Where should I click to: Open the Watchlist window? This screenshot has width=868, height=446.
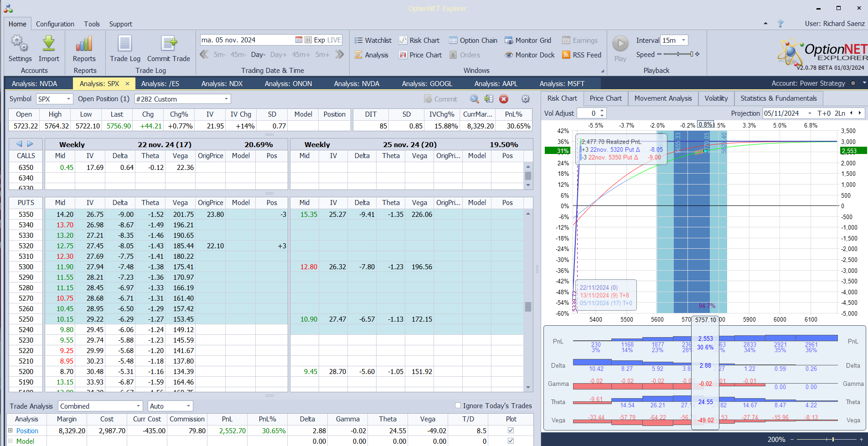tap(373, 41)
